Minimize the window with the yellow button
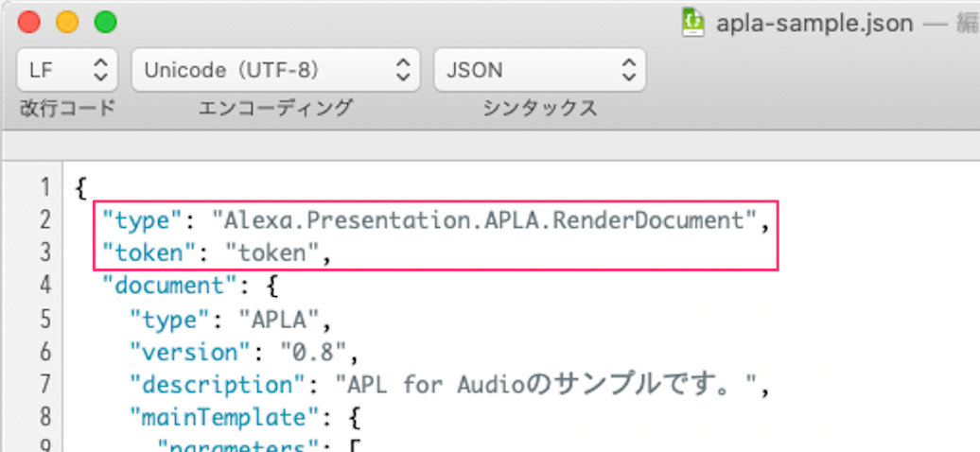 click(67, 23)
